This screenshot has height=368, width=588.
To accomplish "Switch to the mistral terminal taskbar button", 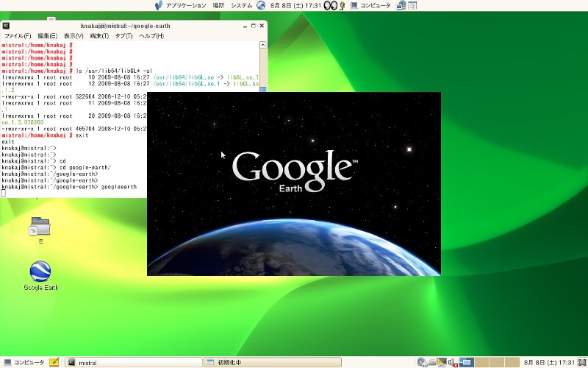I will click(134, 362).
